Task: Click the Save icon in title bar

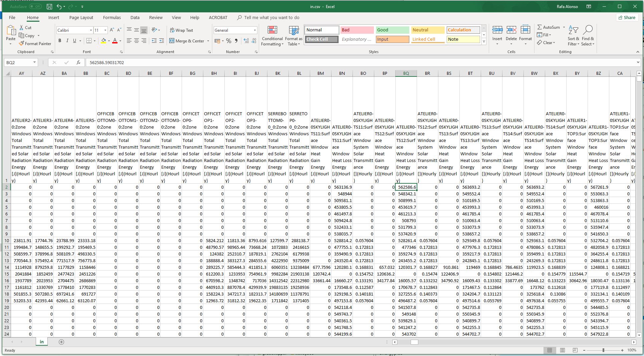Action: [49, 6]
